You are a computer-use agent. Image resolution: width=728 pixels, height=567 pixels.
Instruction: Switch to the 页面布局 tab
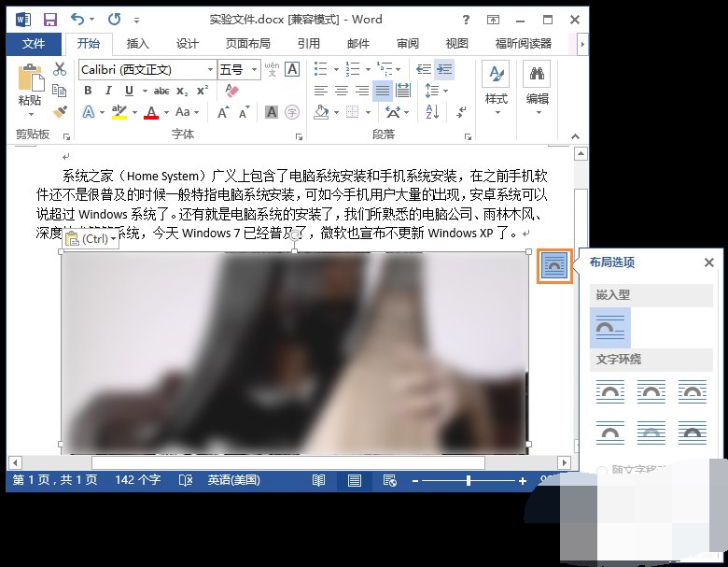tap(247, 43)
